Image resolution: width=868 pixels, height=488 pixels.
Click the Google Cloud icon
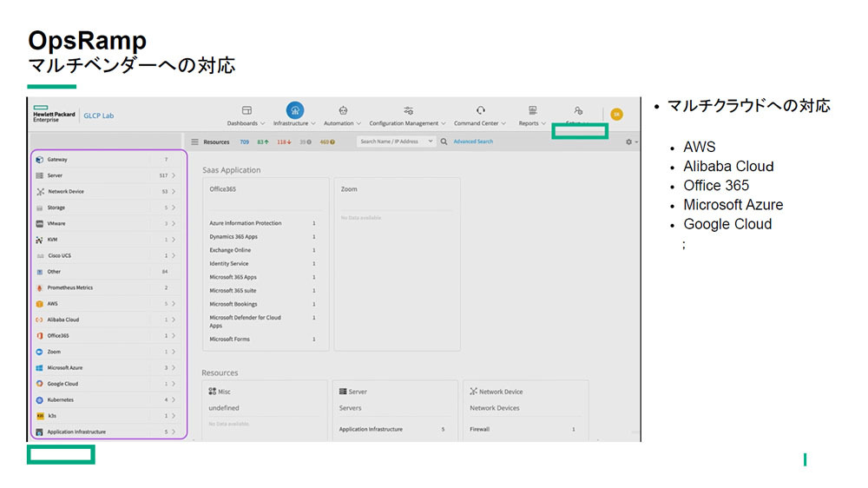39,384
